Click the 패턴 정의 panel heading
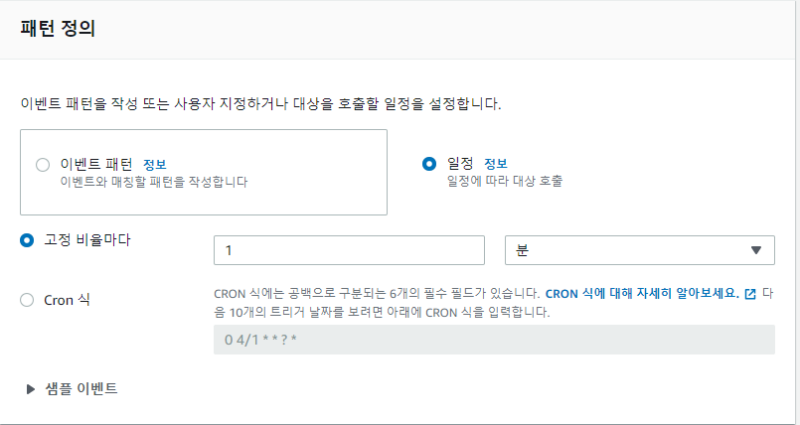The width and height of the screenshot is (800, 425). [58, 28]
